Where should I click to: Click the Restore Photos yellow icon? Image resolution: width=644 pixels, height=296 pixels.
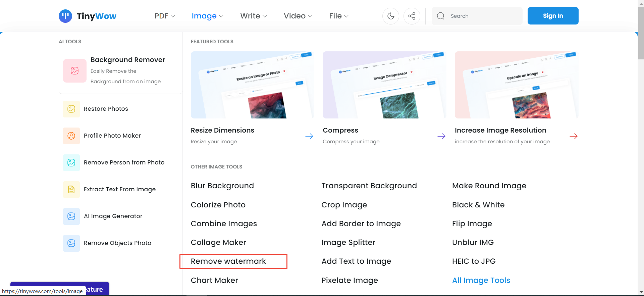71,109
